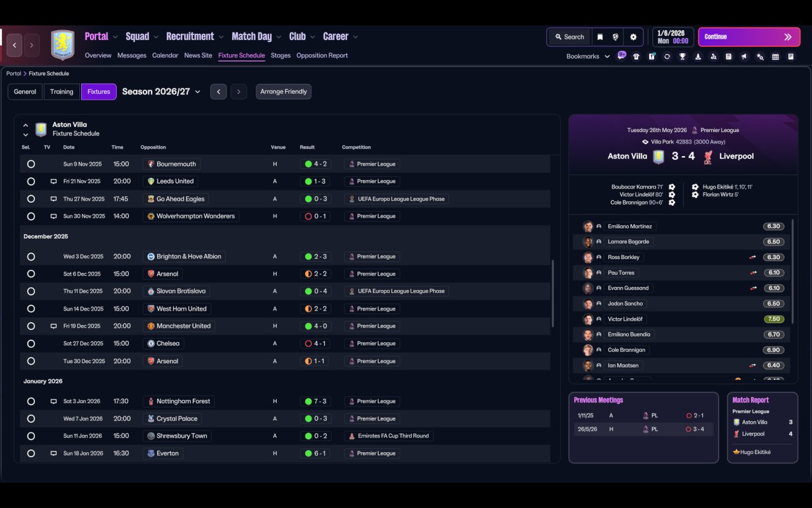
Task: Select the Brighton & Hove Albion radio circle
Action: pos(31,257)
